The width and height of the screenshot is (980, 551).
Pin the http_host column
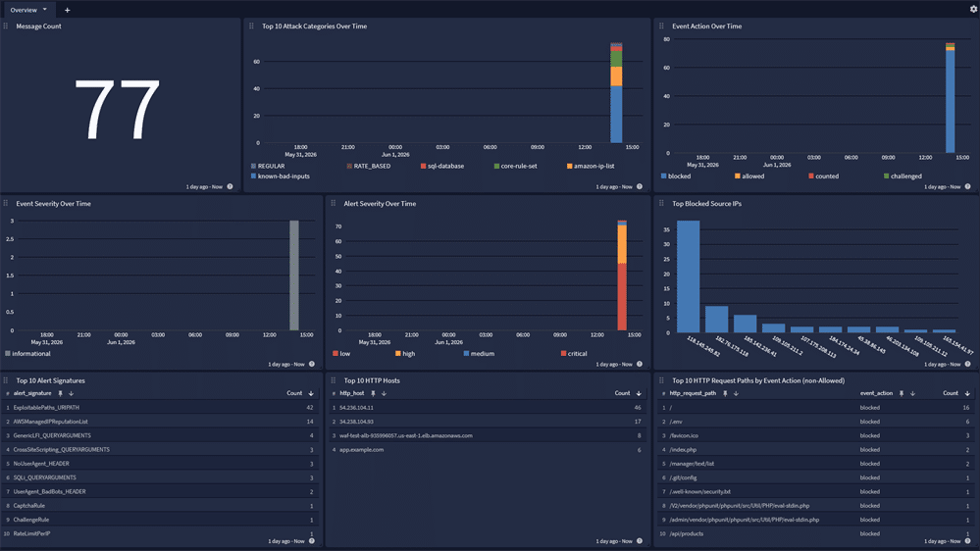point(373,393)
